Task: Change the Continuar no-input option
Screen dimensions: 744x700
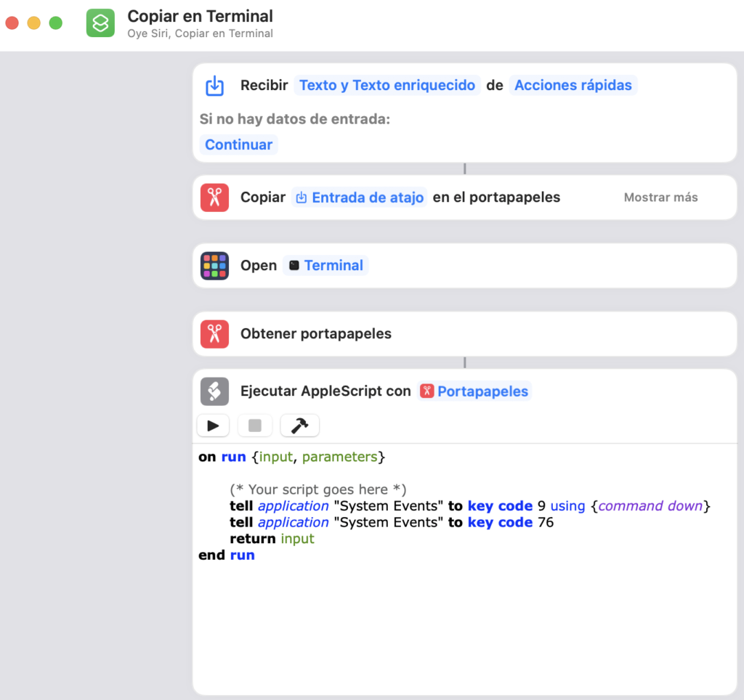Action: [x=238, y=145]
